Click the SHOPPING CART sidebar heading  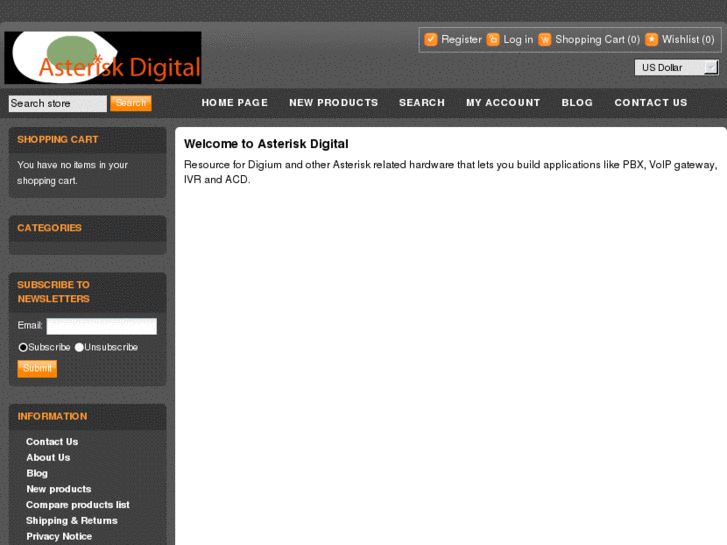coord(57,140)
